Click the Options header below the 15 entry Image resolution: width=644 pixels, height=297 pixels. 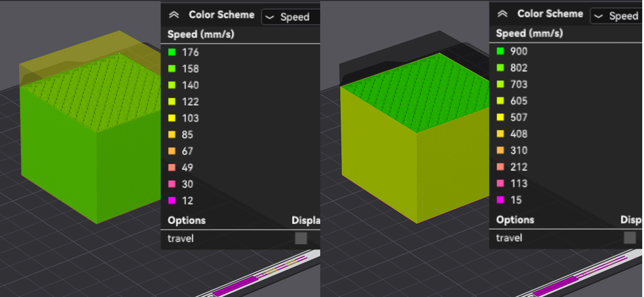[x=515, y=220]
